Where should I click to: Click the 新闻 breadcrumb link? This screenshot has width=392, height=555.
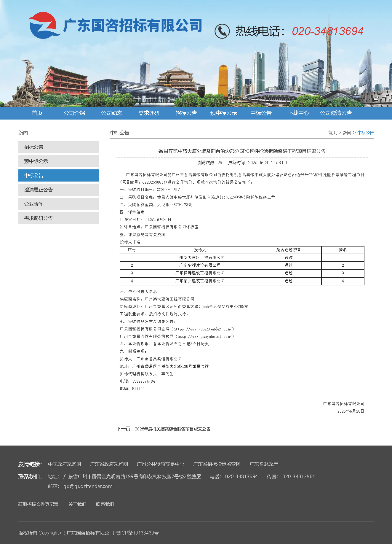pos(347,133)
